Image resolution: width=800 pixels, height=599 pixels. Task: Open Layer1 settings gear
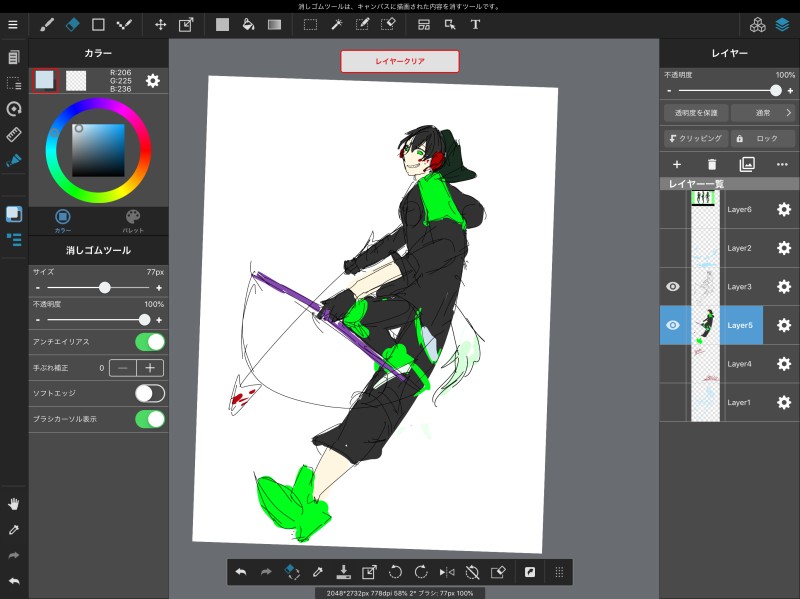tap(784, 403)
